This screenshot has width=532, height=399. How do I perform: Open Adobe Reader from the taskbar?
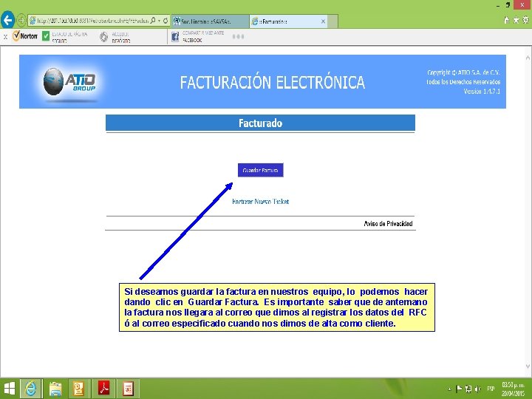[104, 389]
